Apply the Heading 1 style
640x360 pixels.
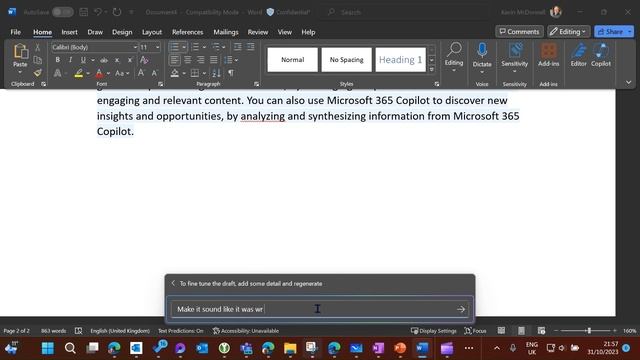point(400,60)
